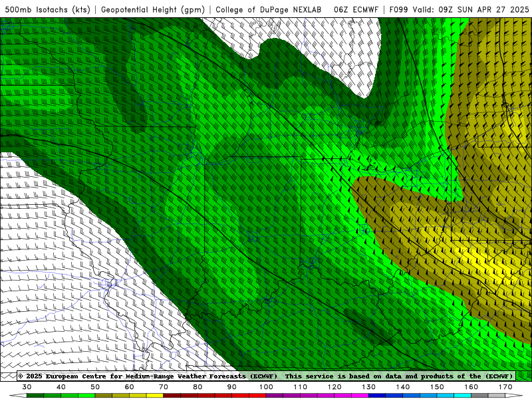This screenshot has width=532, height=399.
Task: Click the dark blue swatch right after 130
Action: (377, 395)
